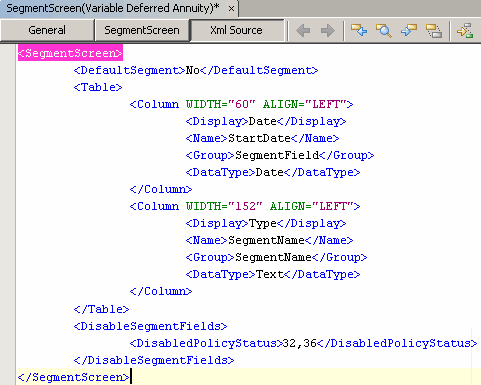Click the DataType value Text
The width and height of the screenshot is (481, 385).
pos(269,274)
